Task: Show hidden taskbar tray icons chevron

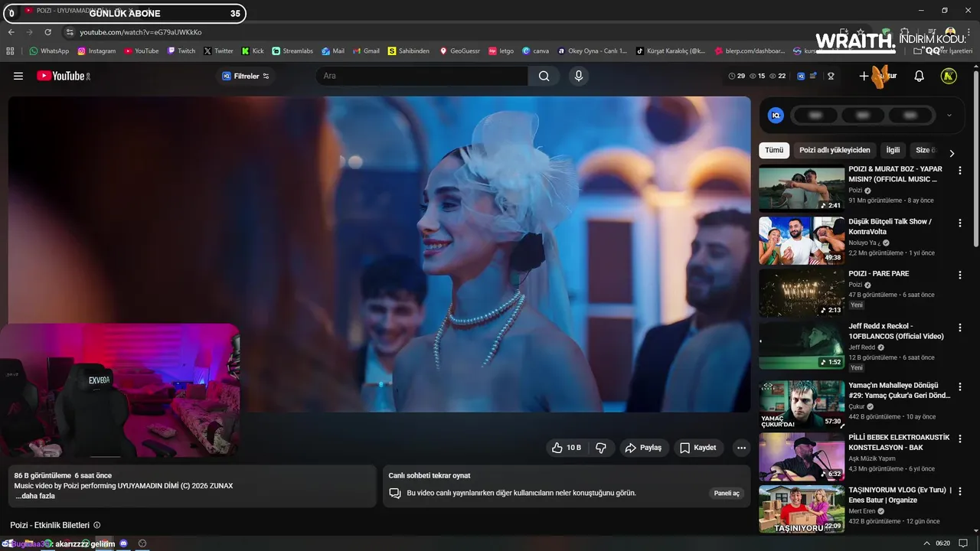Action: click(x=927, y=543)
